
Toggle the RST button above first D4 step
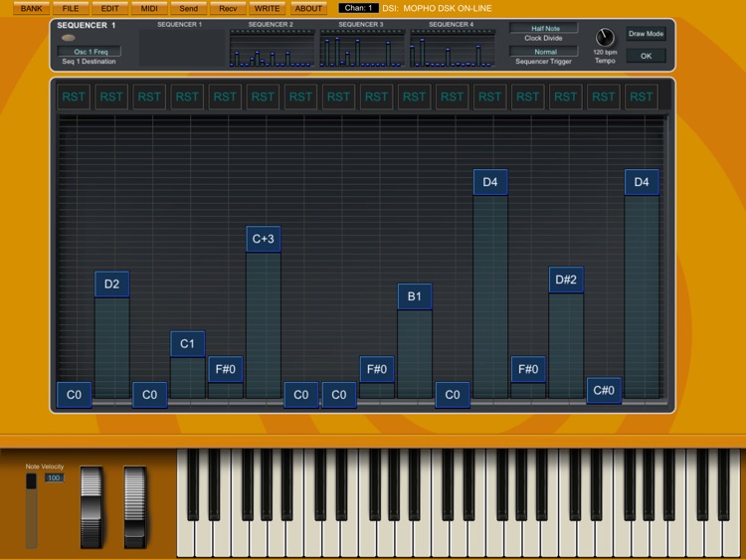(489, 97)
